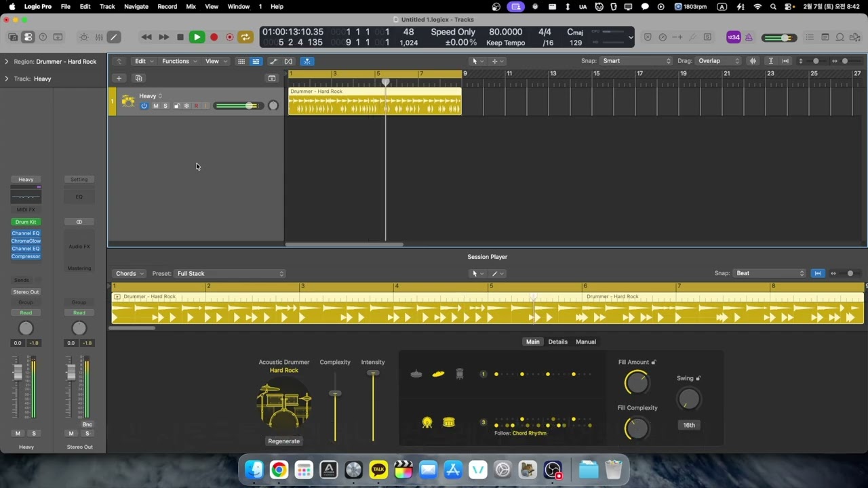Viewport: 868px width, 488px height.
Task: Open the Mix menu in menu bar
Action: 191,6
